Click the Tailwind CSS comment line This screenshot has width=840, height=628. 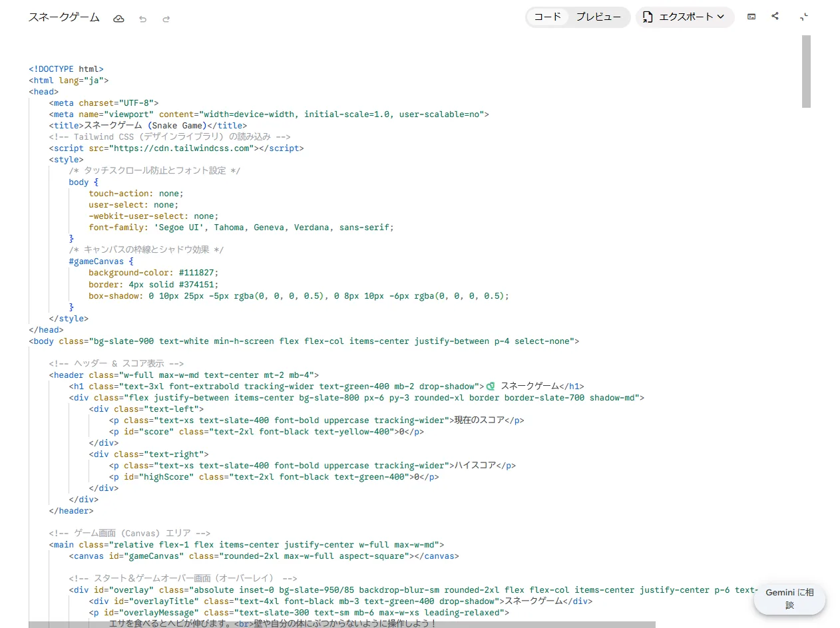169,136
